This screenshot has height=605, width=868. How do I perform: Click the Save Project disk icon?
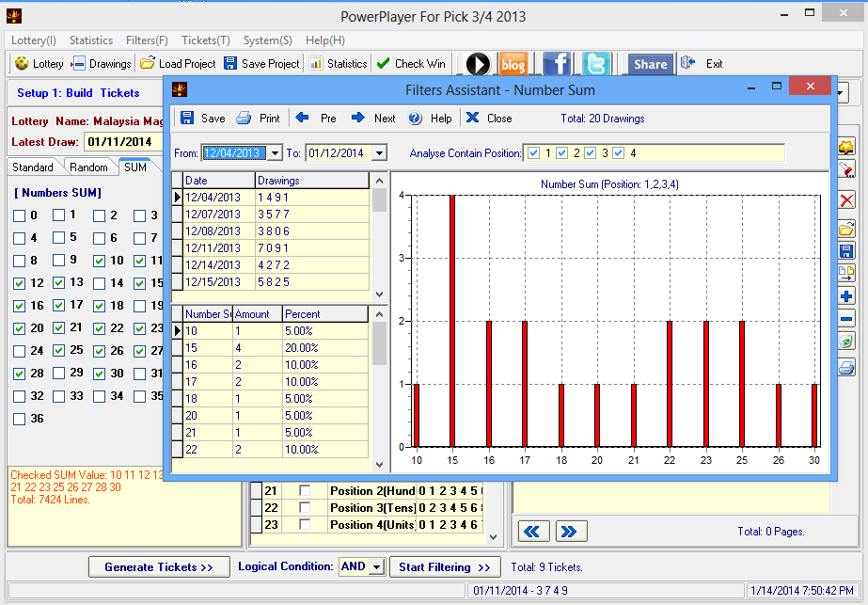tap(230, 63)
